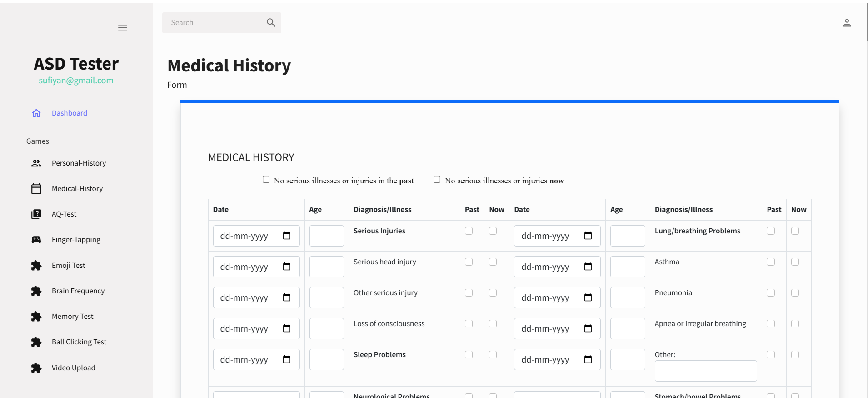The height and width of the screenshot is (398, 868).
Task: Open date picker for Loss of consciousness row
Action: [287, 328]
